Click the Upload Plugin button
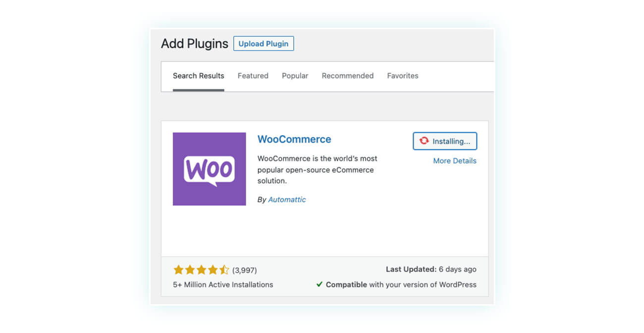The width and height of the screenshot is (644, 333). [x=264, y=44]
